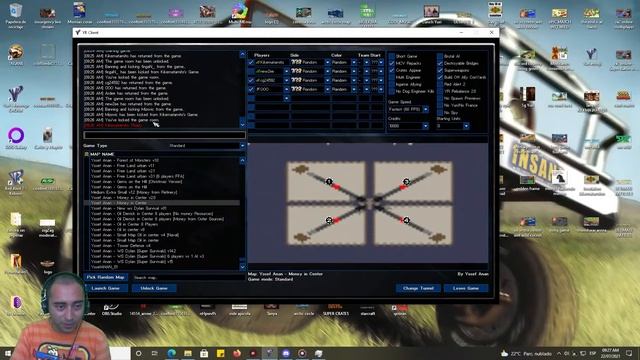Image resolution: width=640 pixels, height=360 pixels.
Task: Click starting position 1 on the map preview
Action: 329,181
